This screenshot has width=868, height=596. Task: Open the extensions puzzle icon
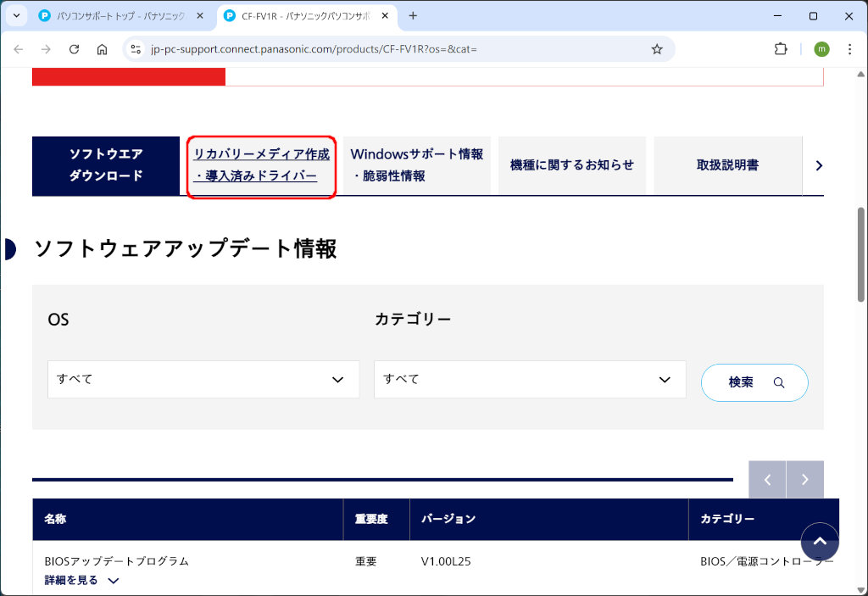(x=781, y=49)
